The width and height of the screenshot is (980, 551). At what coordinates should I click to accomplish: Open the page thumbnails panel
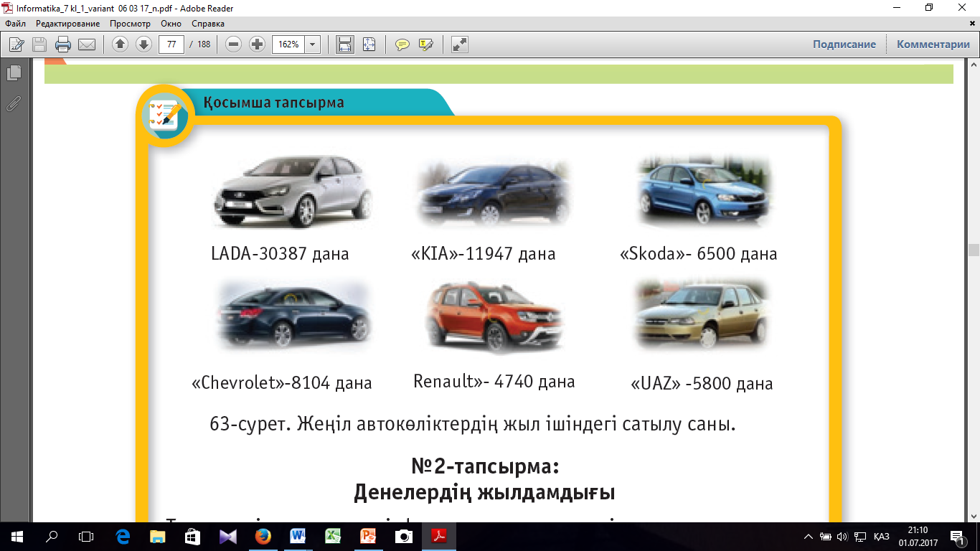click(13, 72)
